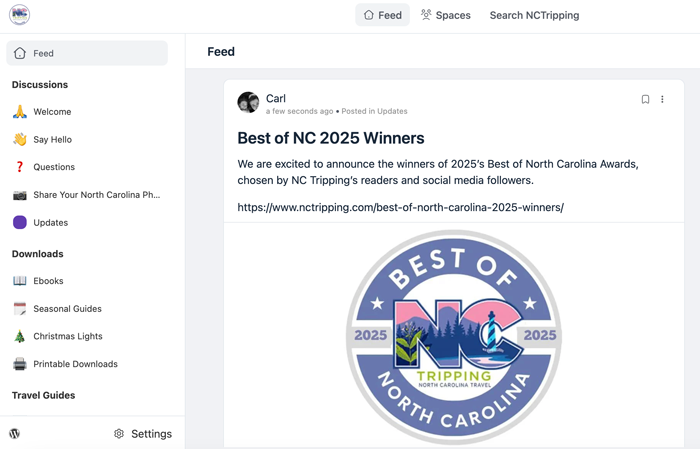
Task: Click the Best of North Carolina badge image
Action: [453, 337]
